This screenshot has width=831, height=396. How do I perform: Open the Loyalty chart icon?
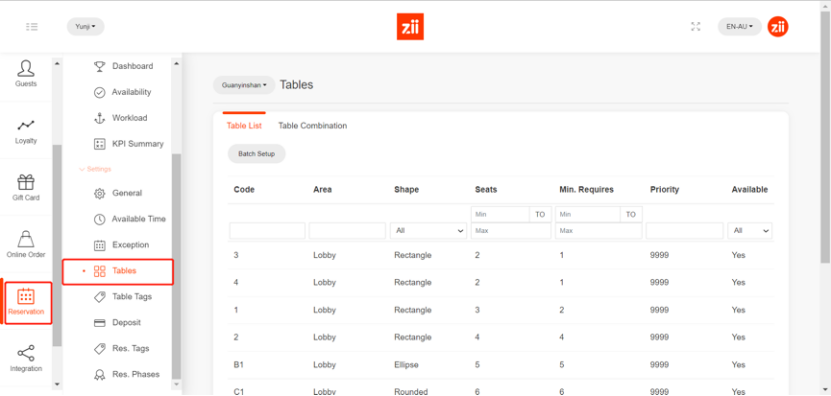(25, 126)
